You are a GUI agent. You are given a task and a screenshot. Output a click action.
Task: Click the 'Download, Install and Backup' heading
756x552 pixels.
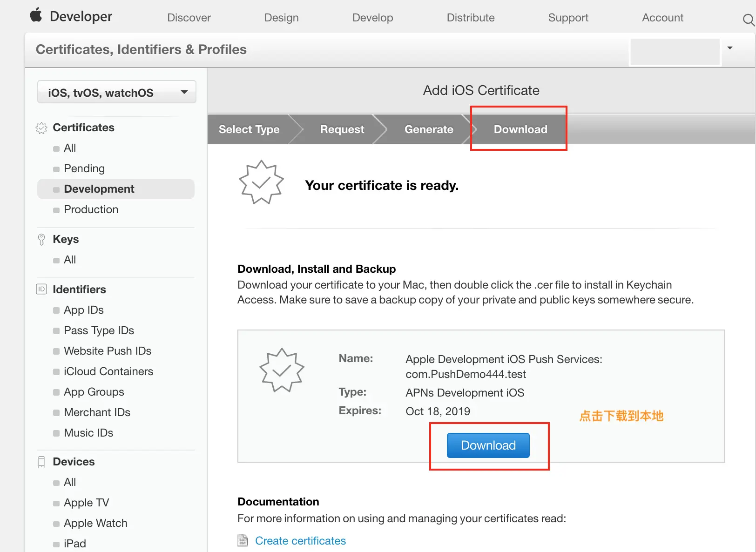(x=317, y=269)
